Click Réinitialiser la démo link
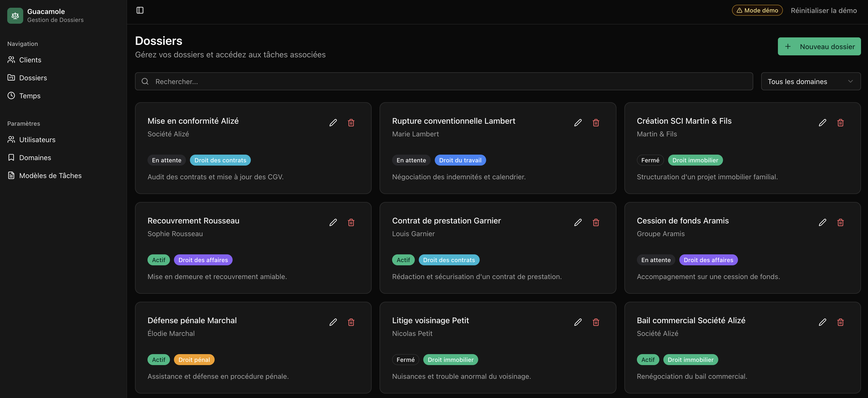 824,10
